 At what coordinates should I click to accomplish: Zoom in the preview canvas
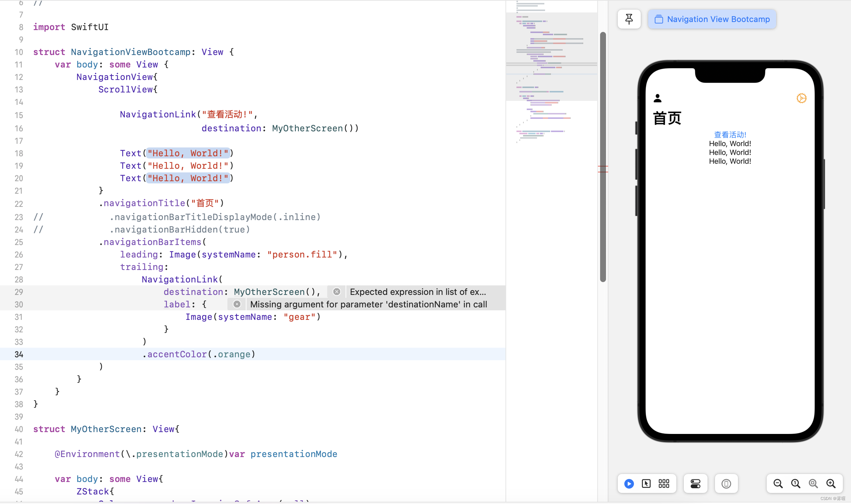[x=831, y=483]
